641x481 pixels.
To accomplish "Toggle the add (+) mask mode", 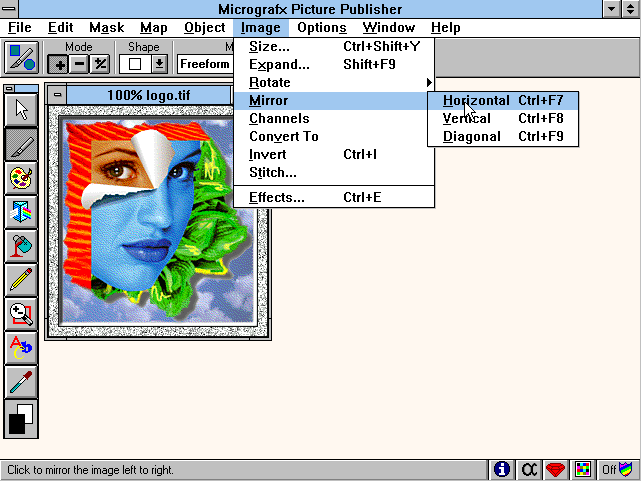I will 58,64.
